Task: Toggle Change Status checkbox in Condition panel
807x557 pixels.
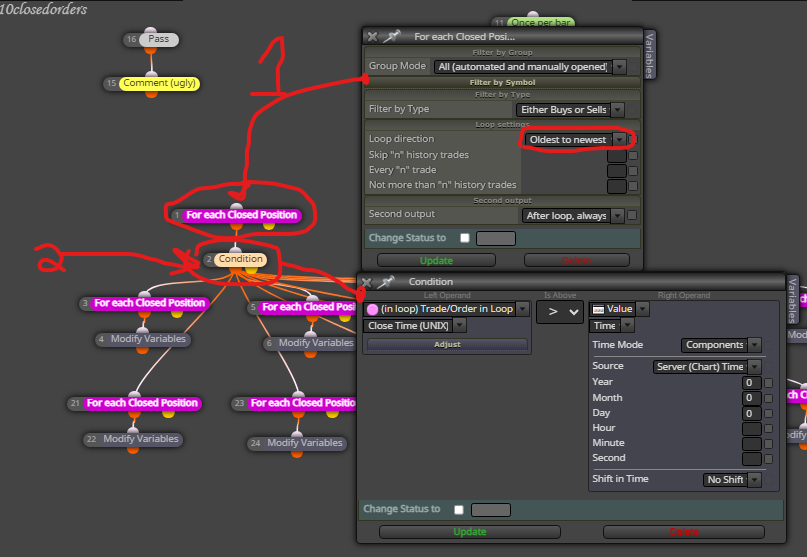Action: pyautogui.click(x=459, y=510)
